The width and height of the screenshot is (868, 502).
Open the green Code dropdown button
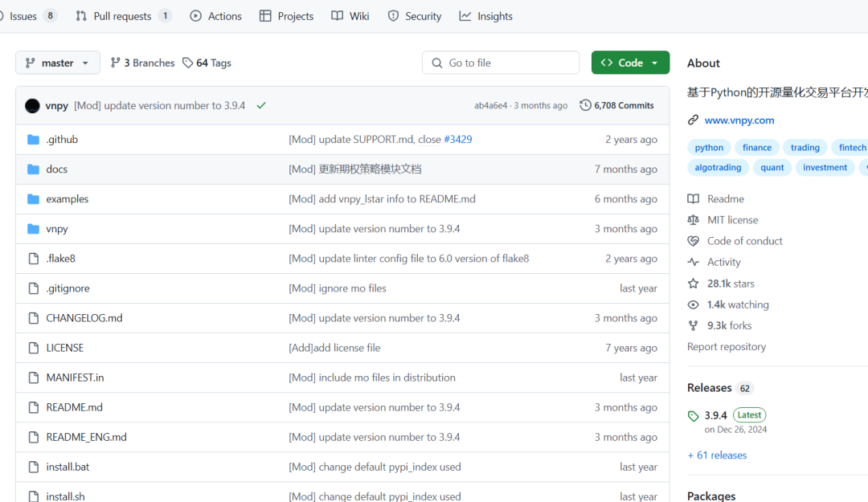click(x=631, y=63)
